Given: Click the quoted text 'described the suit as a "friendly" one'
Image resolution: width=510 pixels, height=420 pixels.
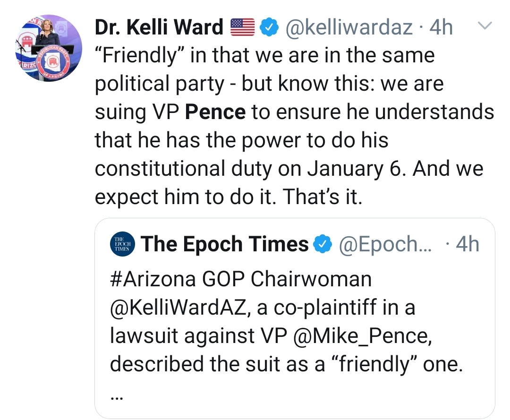Looking at the screenshot, I should pos(285,364).
